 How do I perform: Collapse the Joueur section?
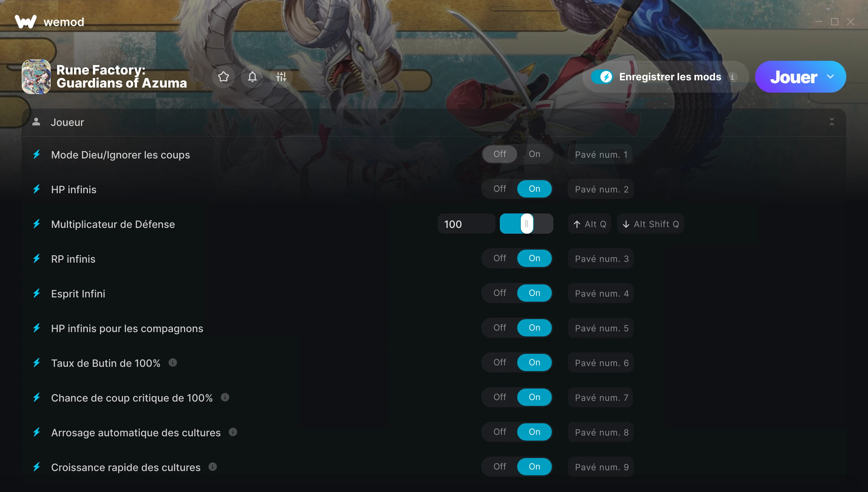[x=832, y=122]
